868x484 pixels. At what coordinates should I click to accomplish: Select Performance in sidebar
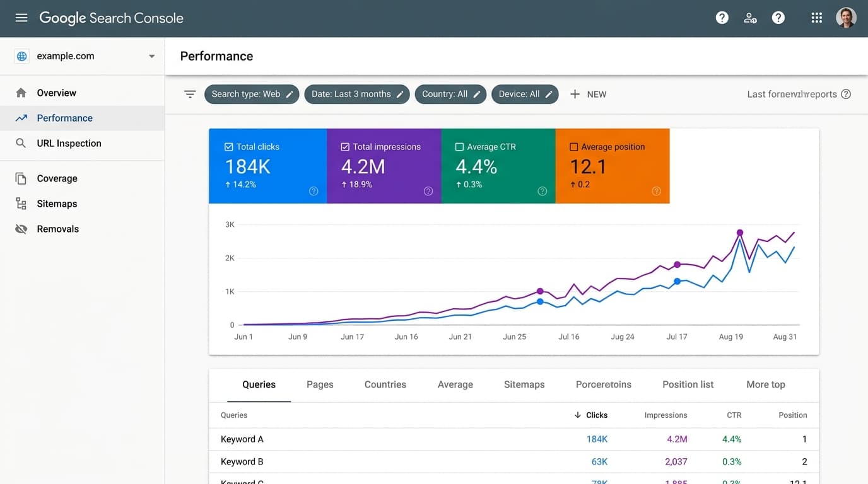[x=82, y=118]
